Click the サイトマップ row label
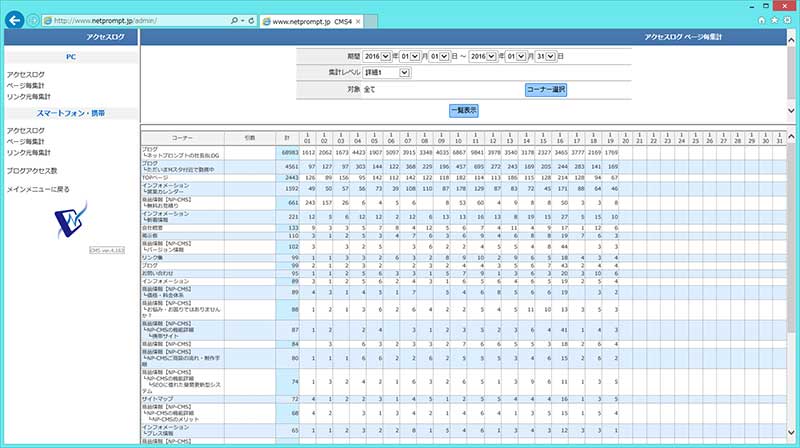Image resolution: width=800 pixels, height=448 pixels. (157, 399)
